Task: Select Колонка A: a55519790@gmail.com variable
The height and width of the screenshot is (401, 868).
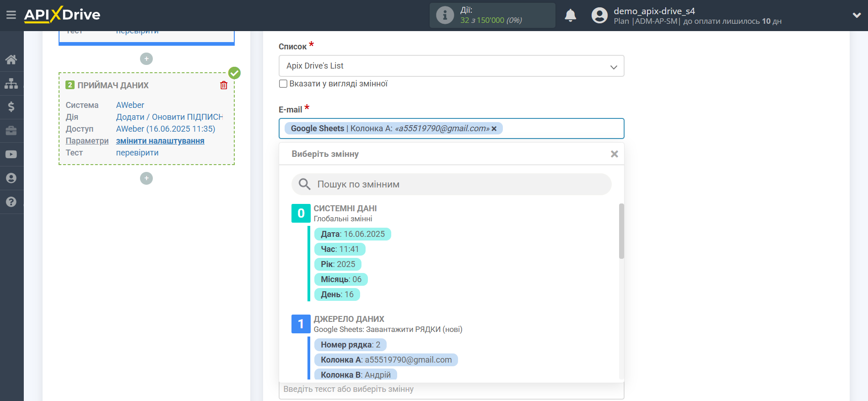Action: 386,360
